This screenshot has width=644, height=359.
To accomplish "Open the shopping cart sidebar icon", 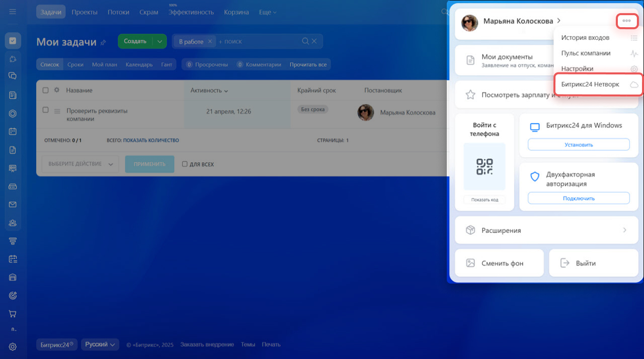I will pyautogui.click(x=13, y=314).
